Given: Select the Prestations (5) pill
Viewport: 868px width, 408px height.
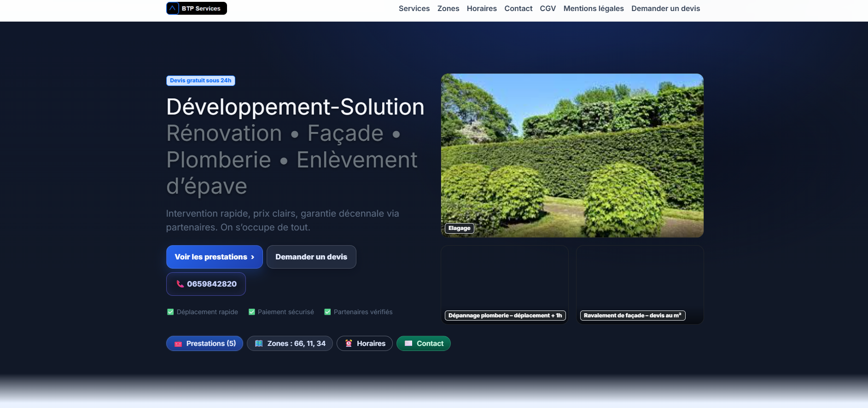Looking at the screenshot, I should tap(204, 344).
